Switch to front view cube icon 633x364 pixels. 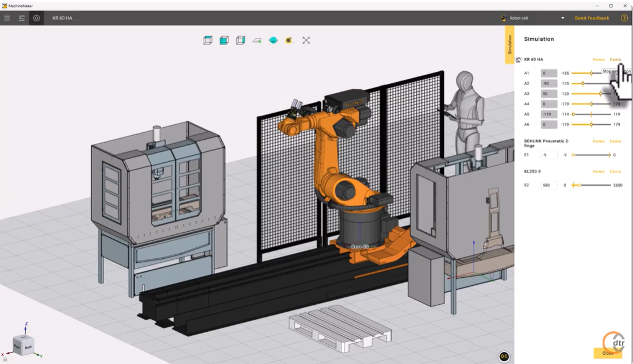click(224, 40)
